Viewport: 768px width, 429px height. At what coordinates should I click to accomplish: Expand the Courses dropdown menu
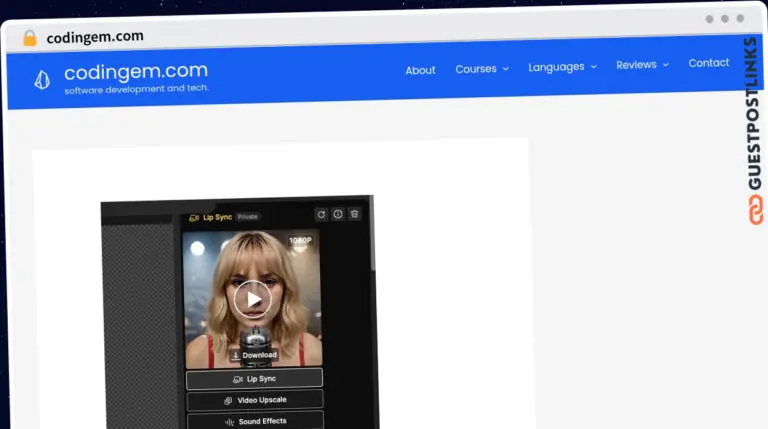(x=482, y=69)
